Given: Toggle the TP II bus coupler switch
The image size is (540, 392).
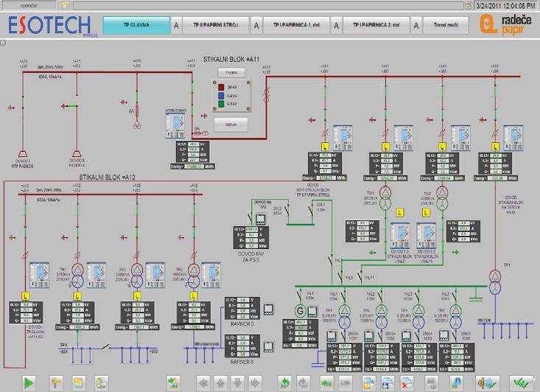Looking at the screenshot, I should [105, 346].
